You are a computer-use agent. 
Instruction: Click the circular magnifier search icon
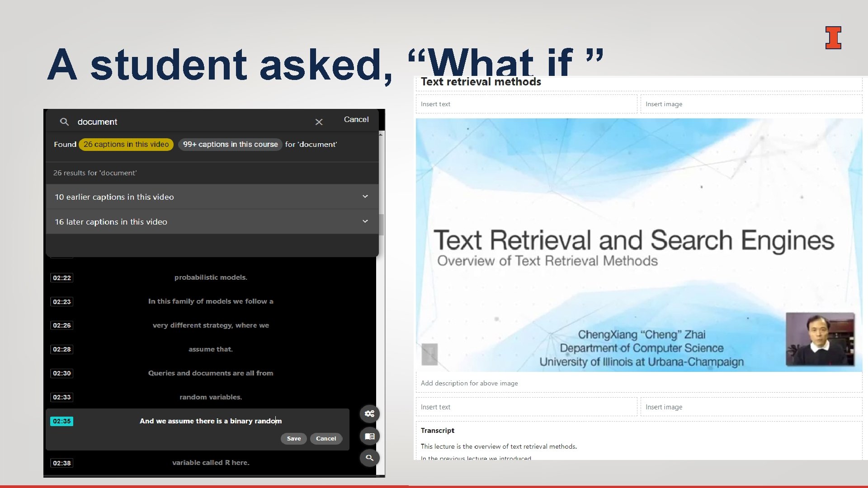tap(369, 458)
